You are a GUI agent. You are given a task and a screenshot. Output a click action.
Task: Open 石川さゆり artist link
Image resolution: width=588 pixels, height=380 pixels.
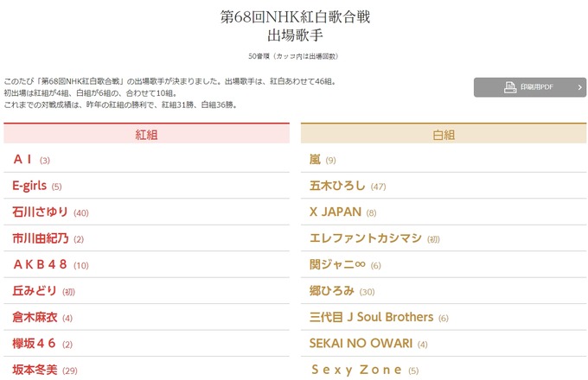40,212
